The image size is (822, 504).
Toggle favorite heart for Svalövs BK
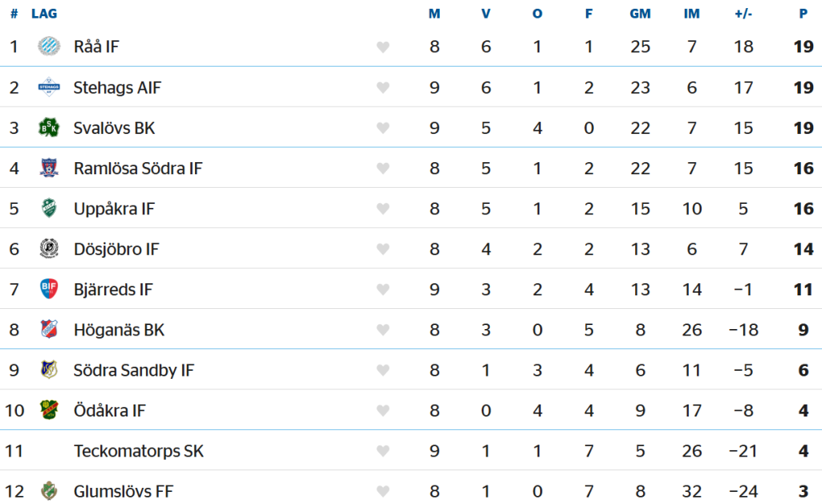tap(383, 128)
